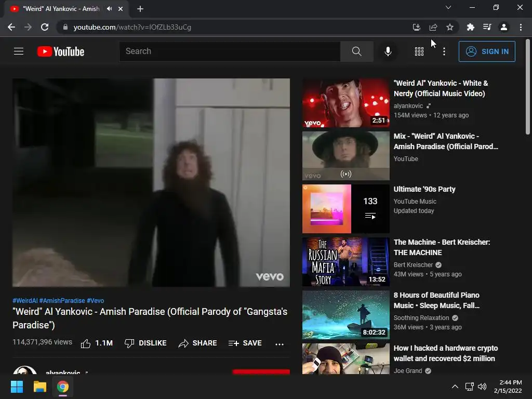Open hardware crypto wallet video title
Image resolution: width=532 pixels, height=399 pixels.
[445, 353]
